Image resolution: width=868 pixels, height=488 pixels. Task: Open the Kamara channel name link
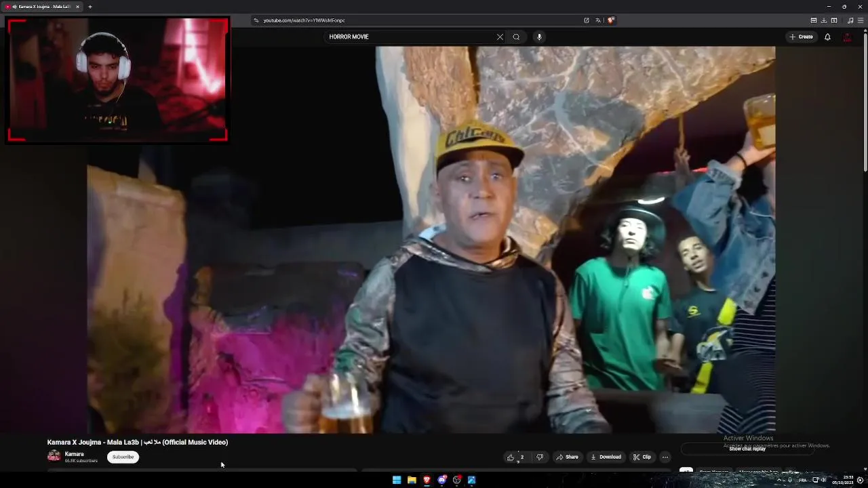point(75,454)
